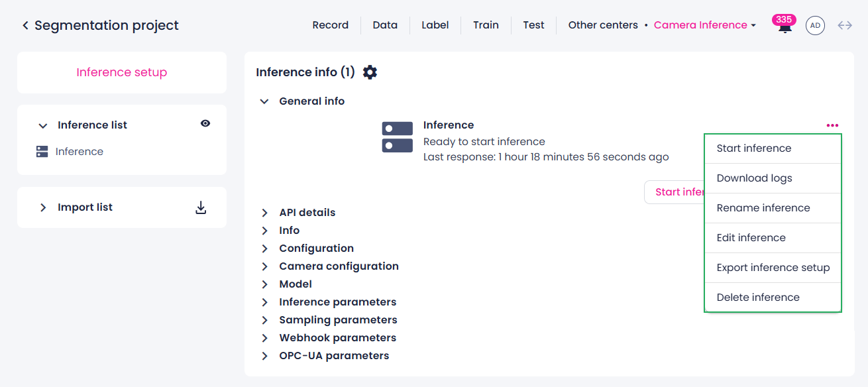This screenshot has height=387, width=868.
Task: Switch to the Data tab
Action: 385,25
